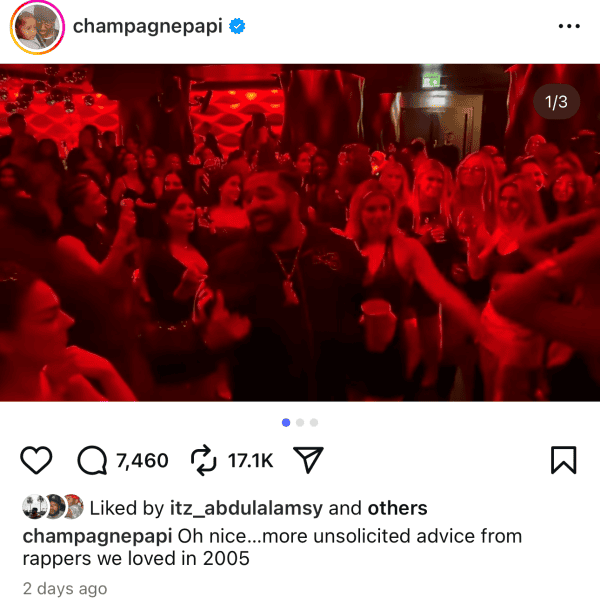Select the second carousel dot indicator
The height and width of the screenshot is (611, 600).
point(300,422)
